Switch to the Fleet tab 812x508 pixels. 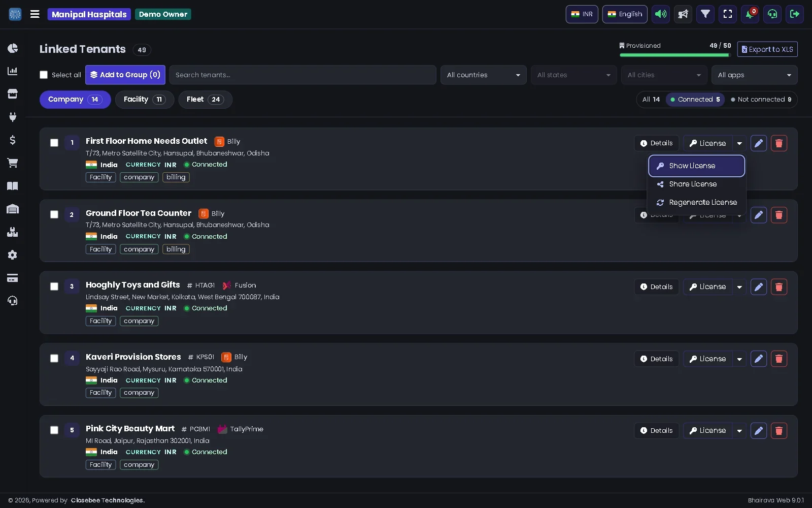[205, 100]
